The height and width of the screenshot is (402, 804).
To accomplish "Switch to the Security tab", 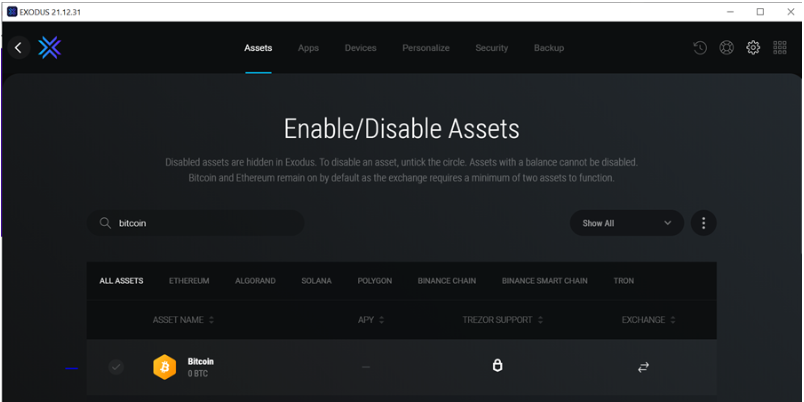I will [491, 48].
